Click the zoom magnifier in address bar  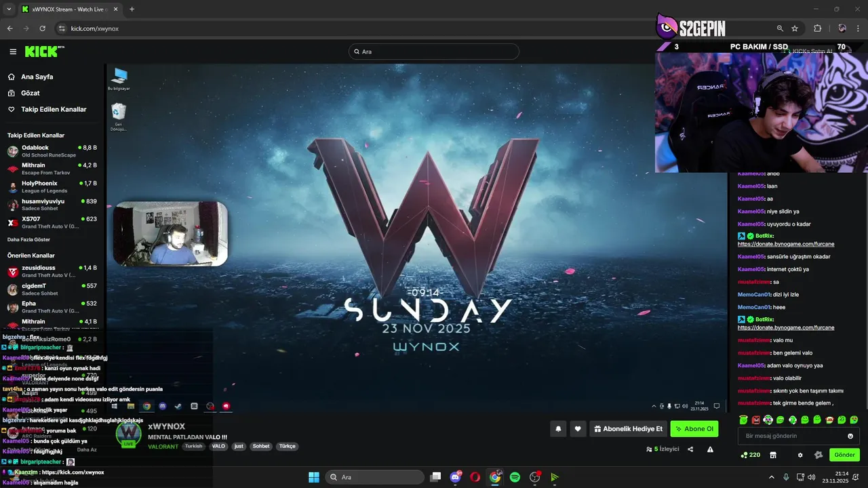[780, 28]
